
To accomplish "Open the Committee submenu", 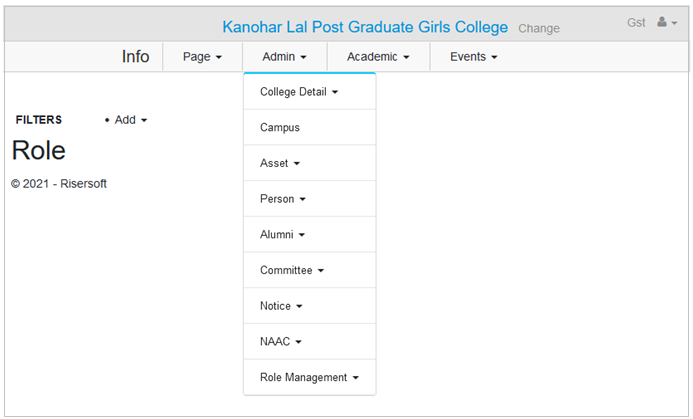I will pos(309,270).
